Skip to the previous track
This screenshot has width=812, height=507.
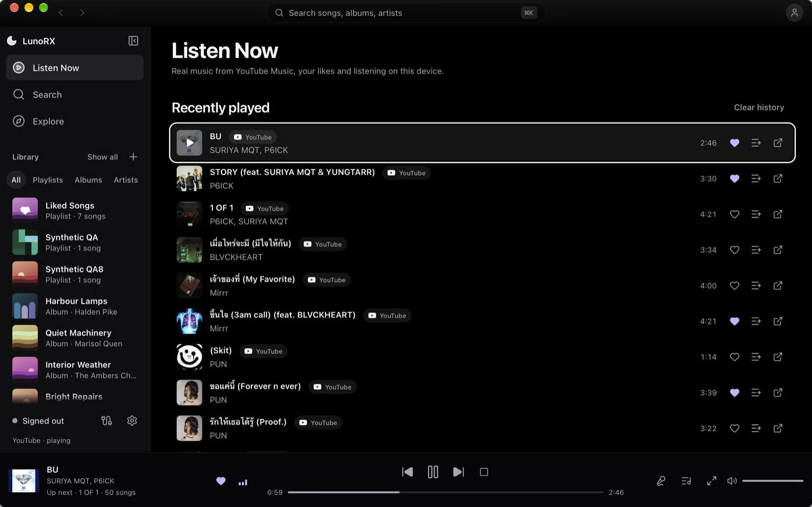[x=407, y=472]
